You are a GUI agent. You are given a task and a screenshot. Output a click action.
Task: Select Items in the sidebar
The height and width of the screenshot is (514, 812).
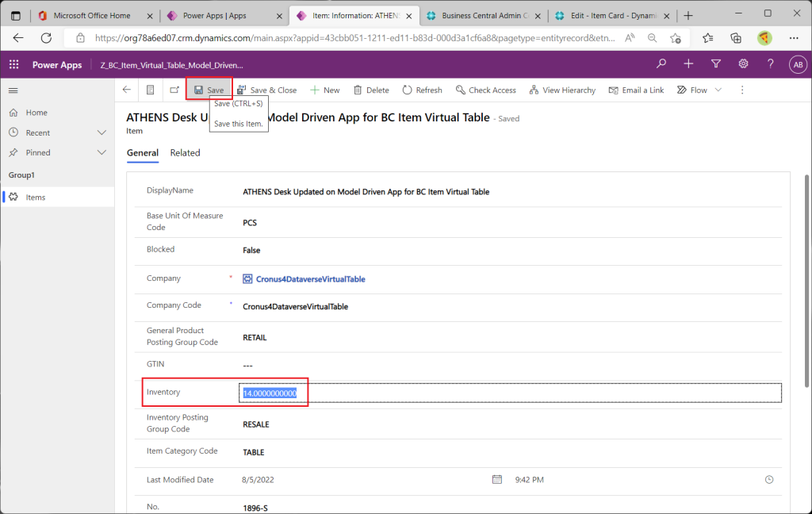click(x=57, y=197)
